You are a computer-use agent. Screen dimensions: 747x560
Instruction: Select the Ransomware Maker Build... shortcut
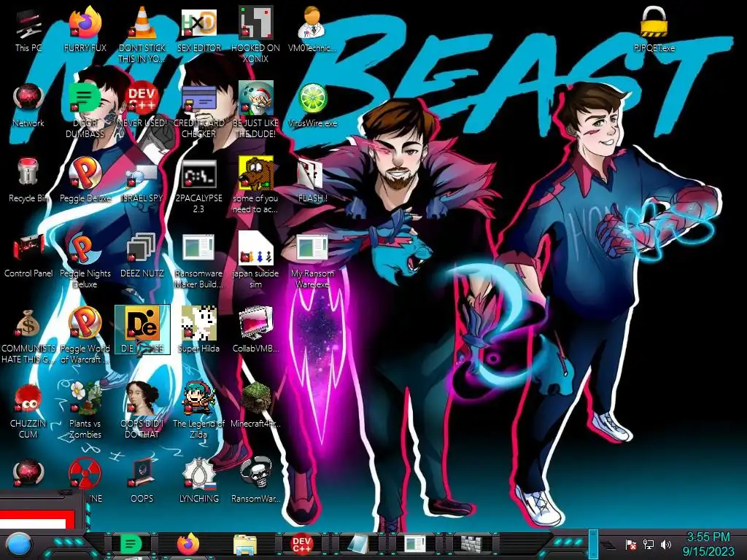click(198, 261)
